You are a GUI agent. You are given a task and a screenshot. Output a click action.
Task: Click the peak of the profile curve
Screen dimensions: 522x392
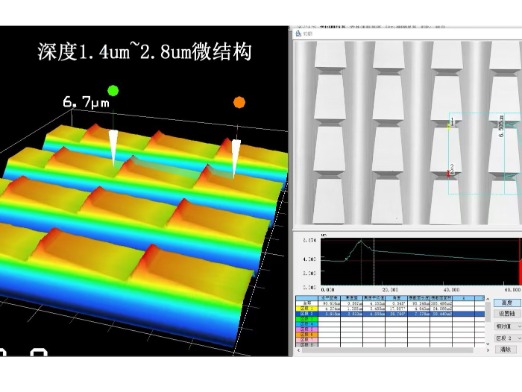coord(361,241)
